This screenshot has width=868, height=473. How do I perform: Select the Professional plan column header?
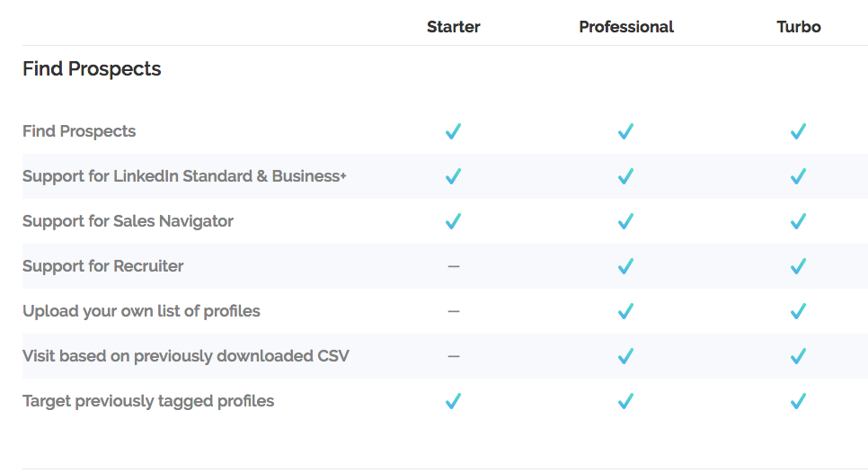click(626, 27)
